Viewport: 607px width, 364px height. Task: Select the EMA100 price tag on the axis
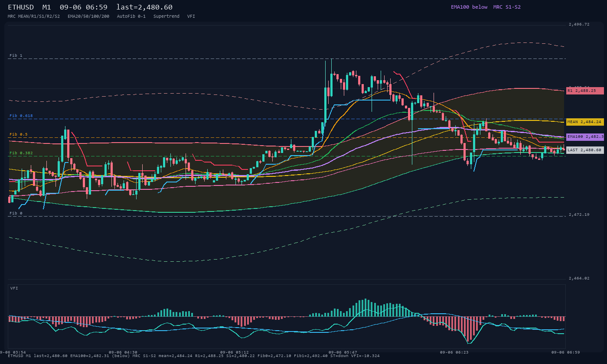point(584,137)
